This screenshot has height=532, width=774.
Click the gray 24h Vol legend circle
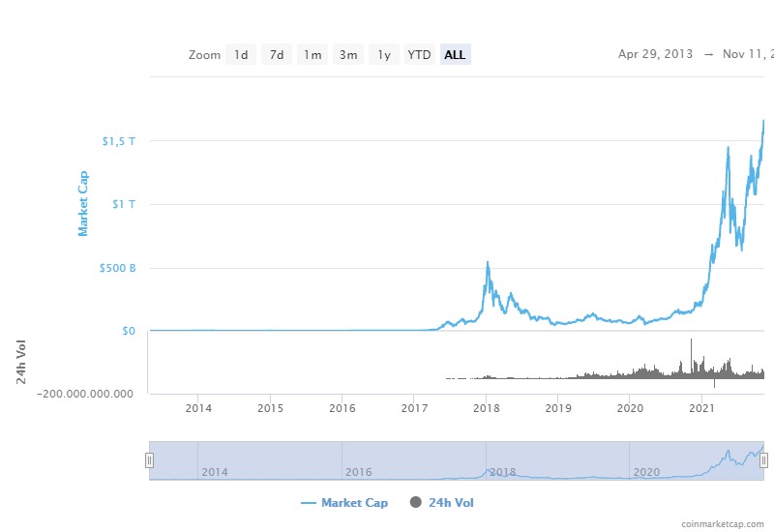click(x=416, y=503)
